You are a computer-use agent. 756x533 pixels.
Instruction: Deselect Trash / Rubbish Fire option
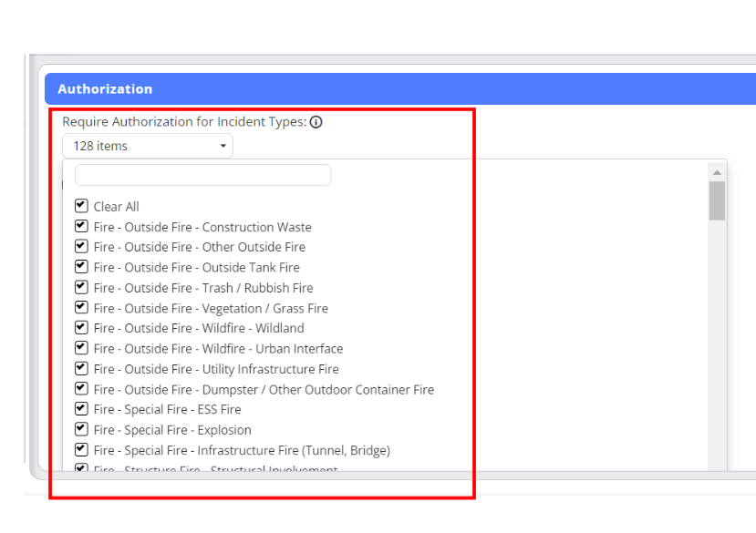(x=81, y=288)
